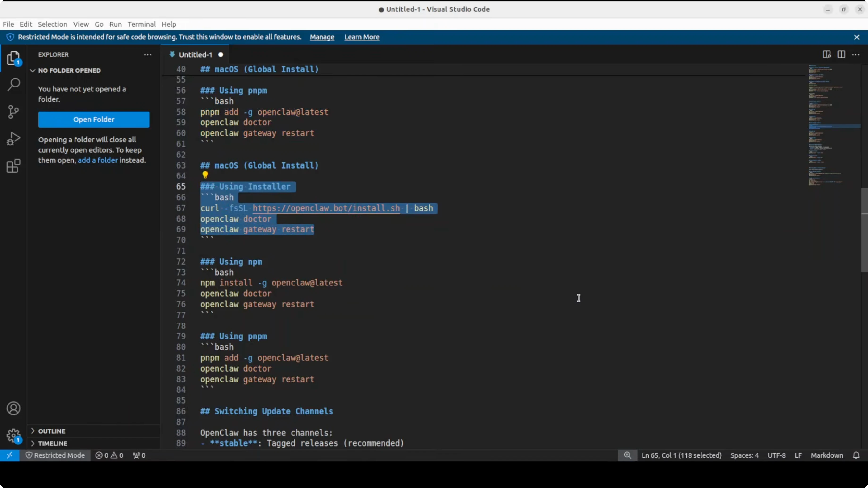The height and width of the screenshot is (488, 868).
Task: Open the Extensions icon
Action: click(x=13, y=166)
